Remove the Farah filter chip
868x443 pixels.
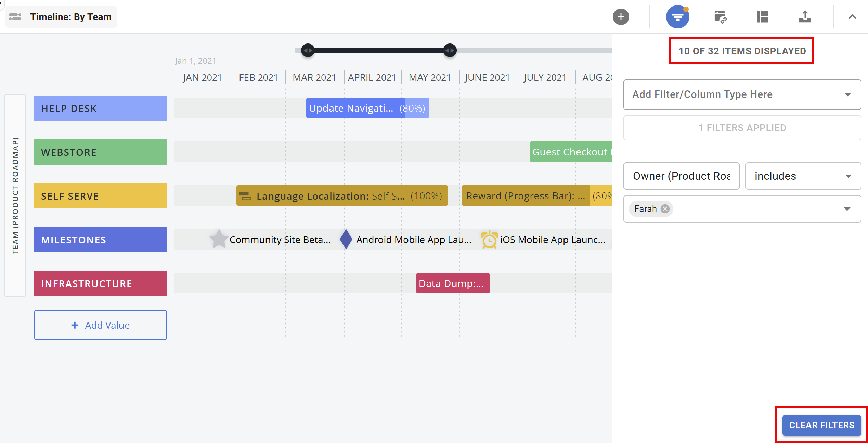point(665,208)
